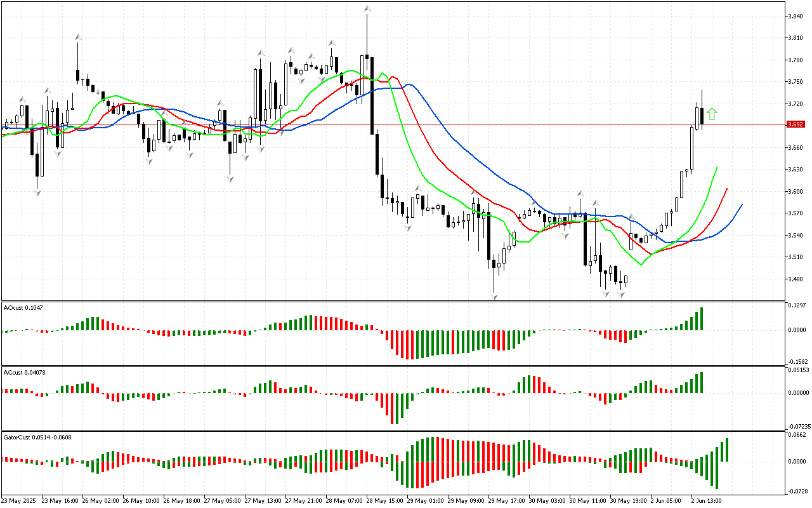This screenshot has width=812, height=508.
Task: Click the 3.480 level on the price axis
Action: tap(796, 279)
